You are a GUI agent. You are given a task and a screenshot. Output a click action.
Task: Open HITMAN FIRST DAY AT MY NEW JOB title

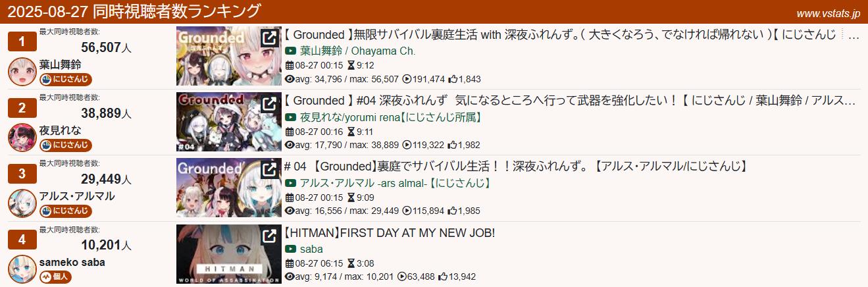[x=389, y=233]
